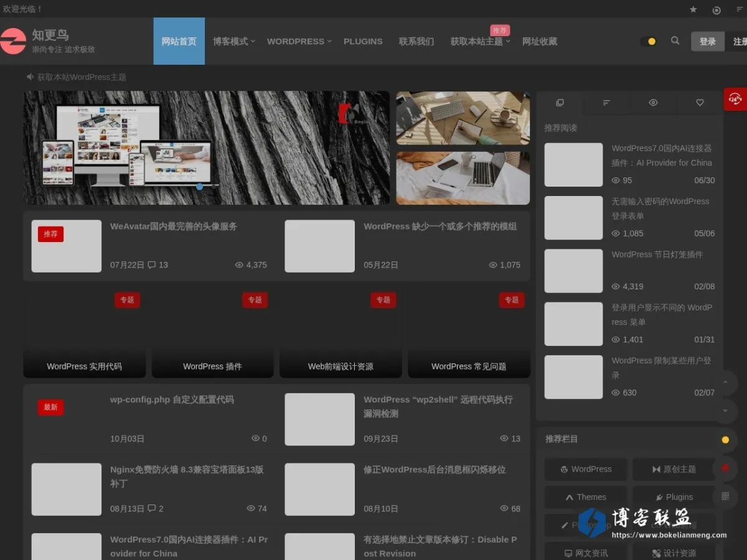Open the article WeAvatar国内最完善的头像服务
The height and width of the screenshot is (560, 747).
pos(174,226)
